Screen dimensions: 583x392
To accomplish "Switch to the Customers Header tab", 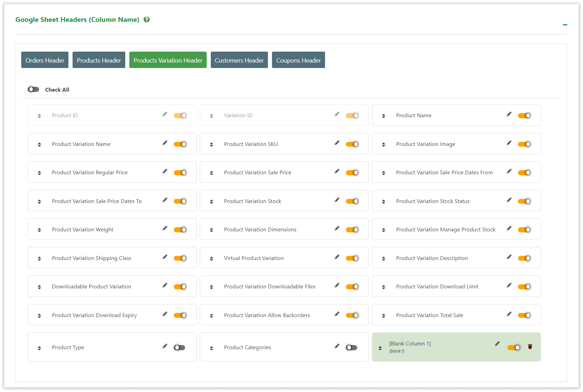I will pyautogui.click(x=239, y=60).
